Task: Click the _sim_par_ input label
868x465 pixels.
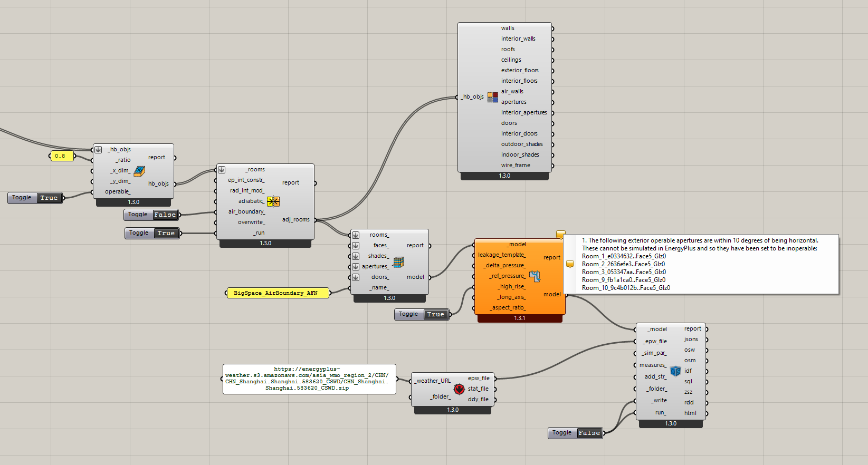Action: 654,353
